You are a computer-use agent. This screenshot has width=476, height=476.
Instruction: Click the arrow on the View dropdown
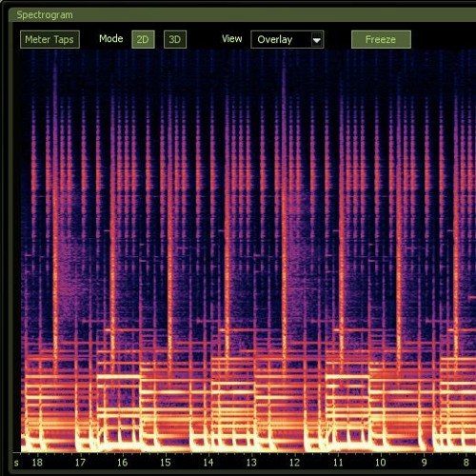point(317,40)
